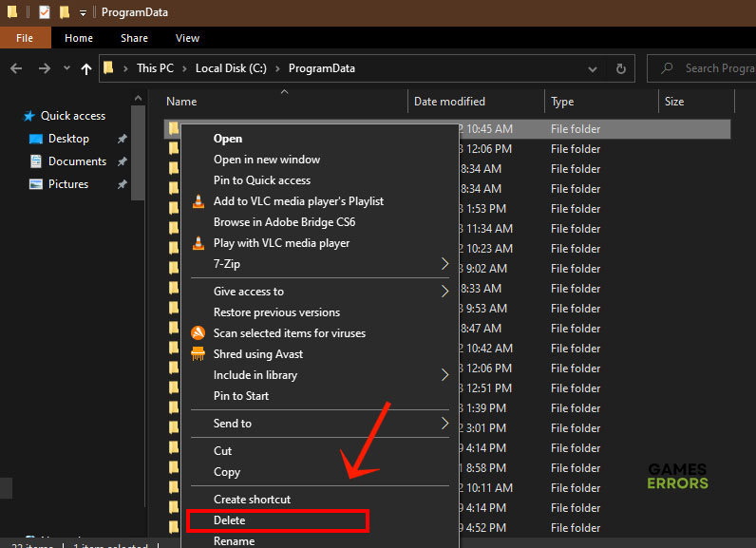Sort by the Date modified column header

[x=449, y=102]
